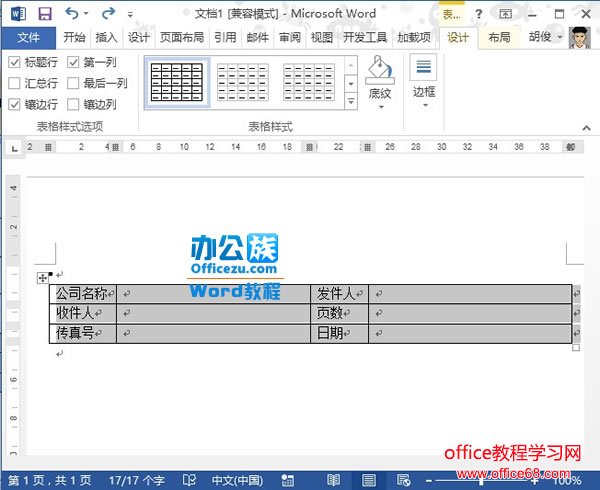Click the Borders icon
Image resolution: width=600 pixels, height=490 pixels.
423,67
